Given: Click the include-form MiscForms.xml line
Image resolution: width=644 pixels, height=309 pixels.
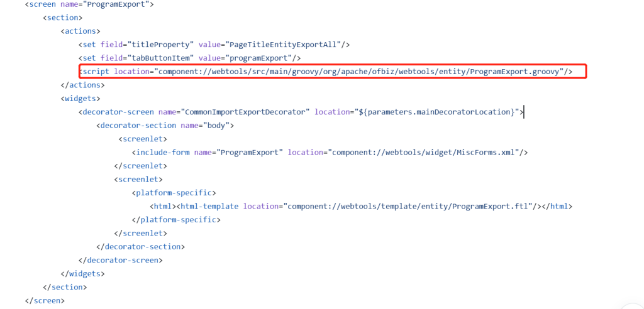Looking at the screenshot, I should [x=330, y=153].
